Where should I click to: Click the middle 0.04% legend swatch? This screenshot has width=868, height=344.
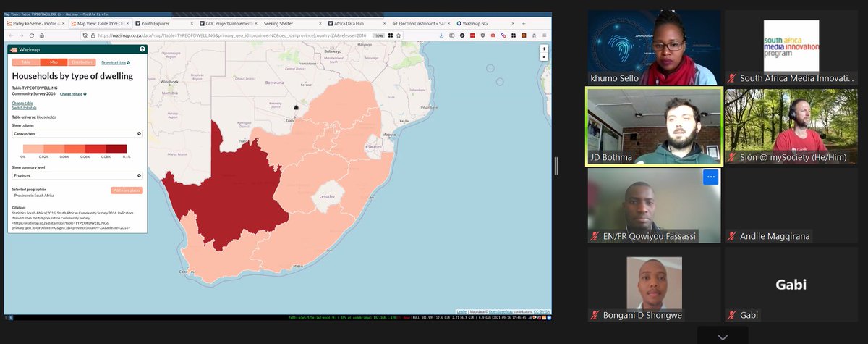(x=75, y=148)
